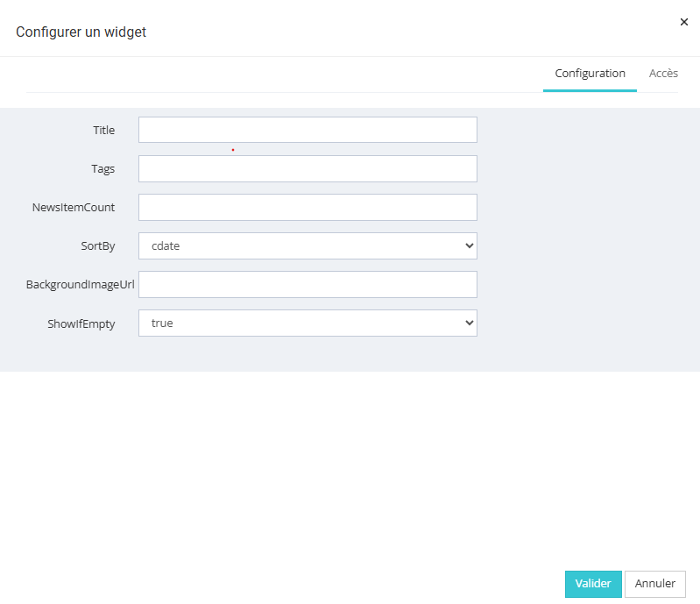
Task: Click the ShowIfEmpty label text
Action: click(x=81, y=323)
